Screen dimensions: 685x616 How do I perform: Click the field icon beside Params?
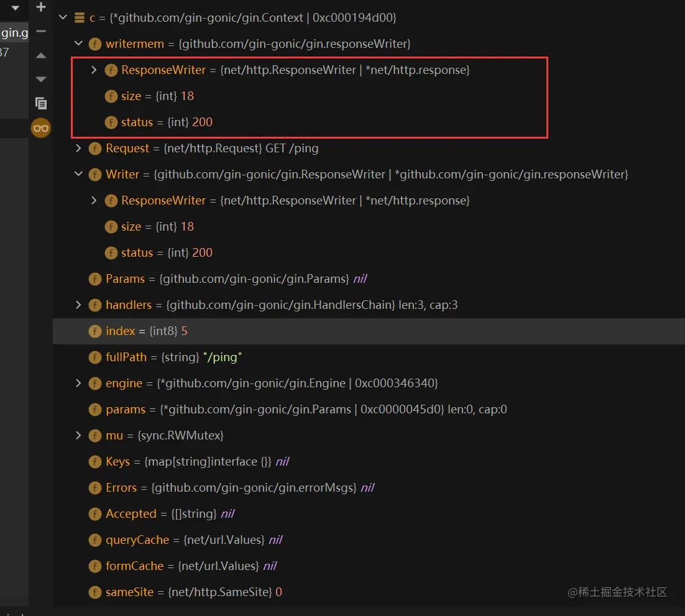tap(95, 278)
